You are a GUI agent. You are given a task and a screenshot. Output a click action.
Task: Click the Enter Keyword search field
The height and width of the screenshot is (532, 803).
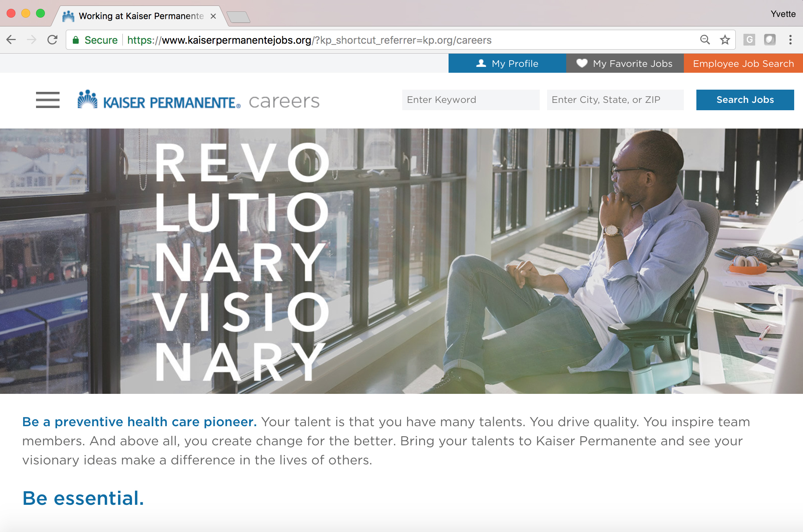tap(471, 100)
